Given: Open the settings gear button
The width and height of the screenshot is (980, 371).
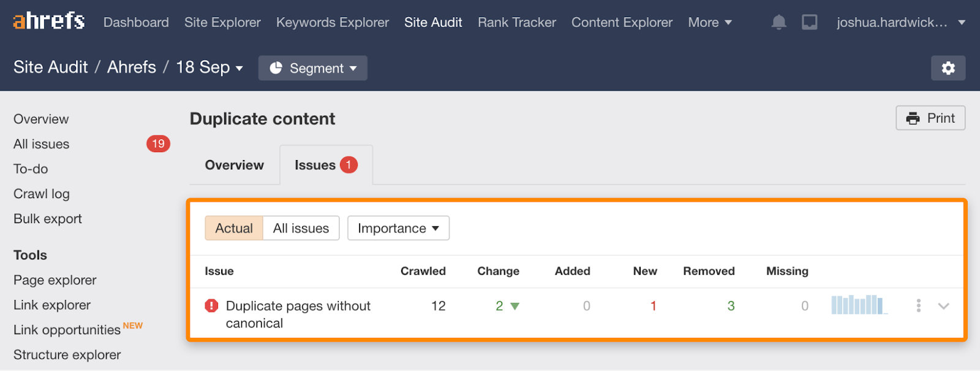Looking at the screenshot, I should (948, 68).
